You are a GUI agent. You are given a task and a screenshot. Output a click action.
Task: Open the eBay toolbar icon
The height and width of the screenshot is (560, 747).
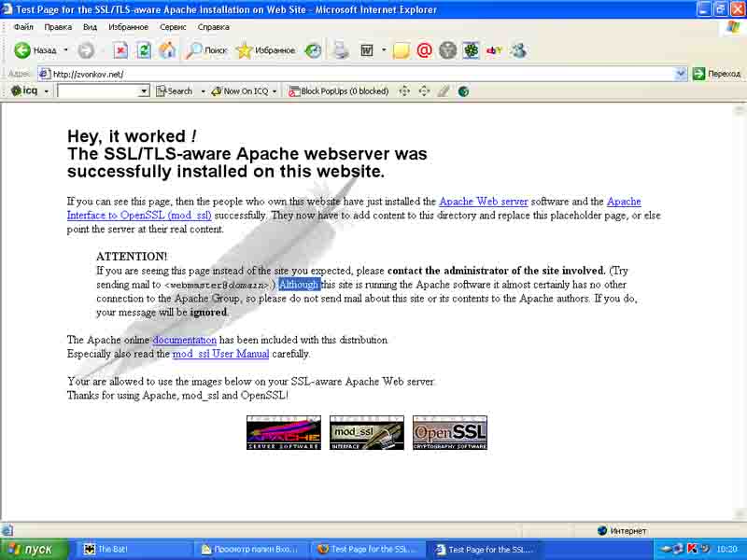[494, 50]
